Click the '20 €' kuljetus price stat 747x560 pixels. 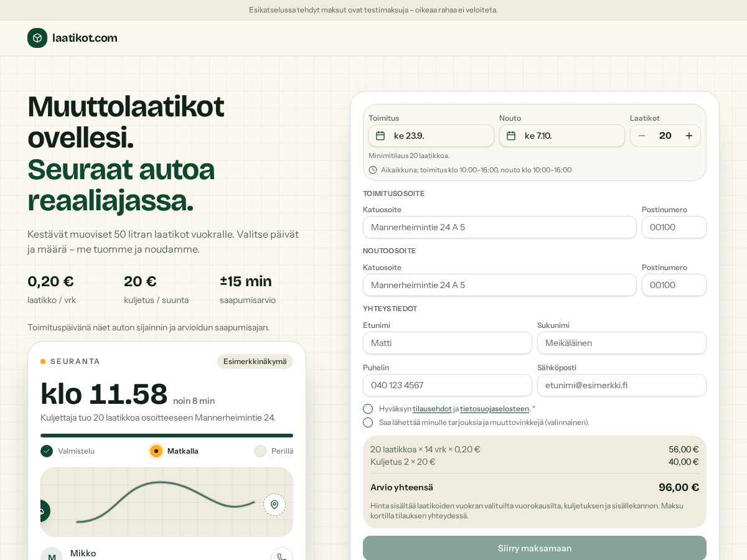(x=140, y=281)
